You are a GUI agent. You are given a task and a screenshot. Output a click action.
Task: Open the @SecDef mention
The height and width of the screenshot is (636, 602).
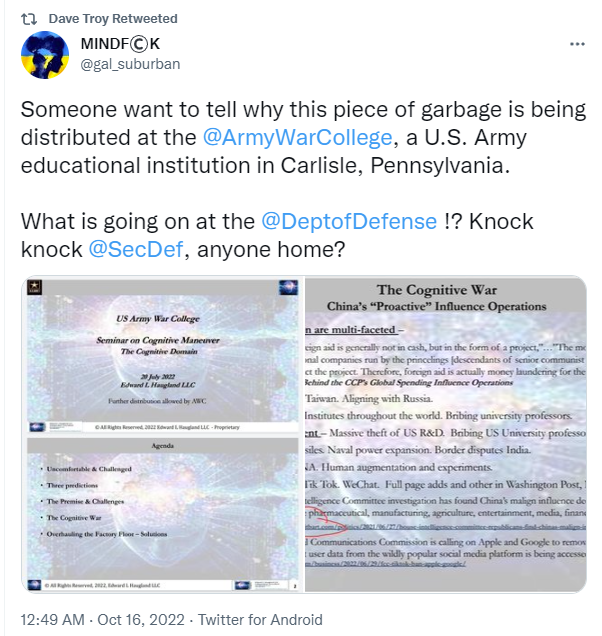pos(136,249)
